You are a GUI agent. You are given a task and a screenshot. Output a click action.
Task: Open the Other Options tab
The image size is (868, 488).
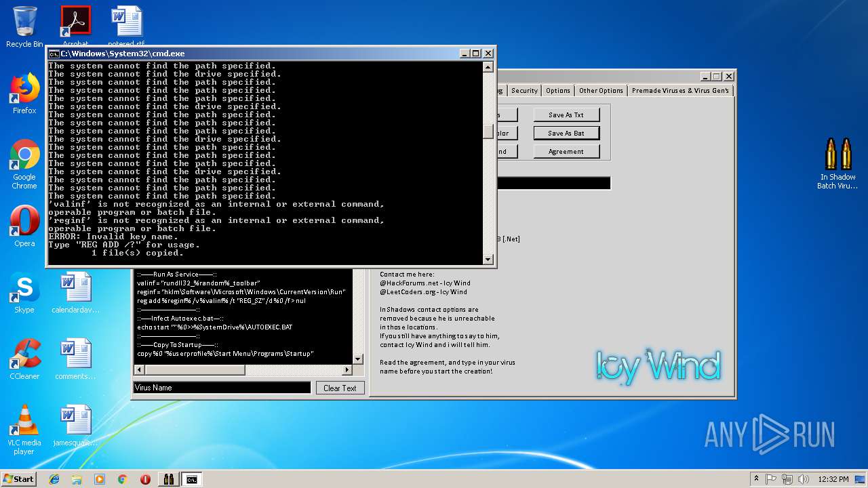point(601,90)
